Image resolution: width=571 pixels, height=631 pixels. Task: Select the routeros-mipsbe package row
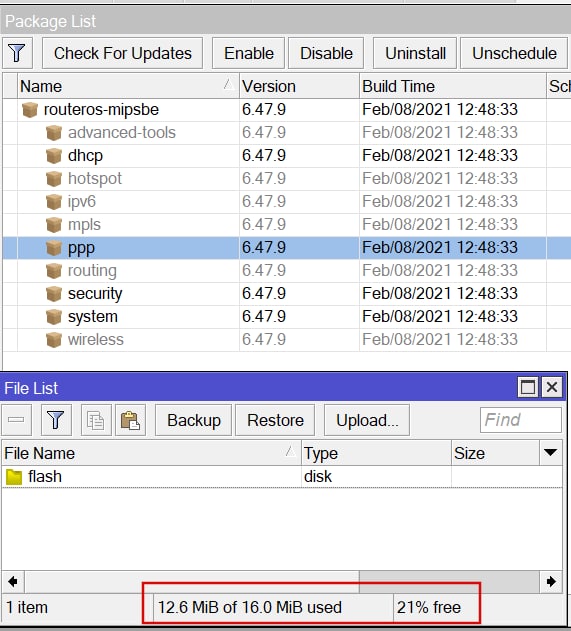coord(287,109)
